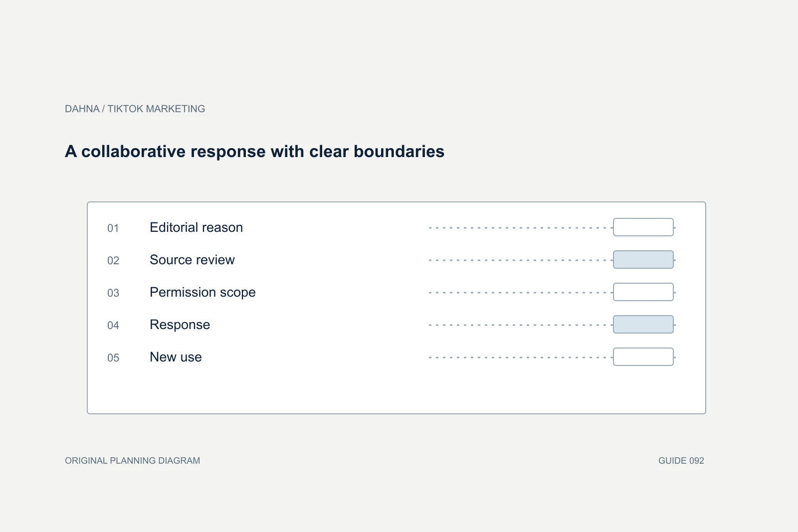The height and width of the screenshot is (532, 798).
Task: Click the shaded box beside Source review
Action: (x=643, y=260)
